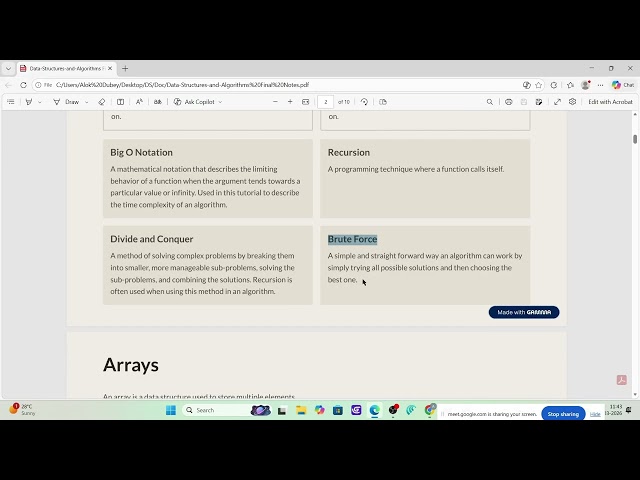Open the Windows Start menu
The image size is (640, 480).
click(171, 410)
